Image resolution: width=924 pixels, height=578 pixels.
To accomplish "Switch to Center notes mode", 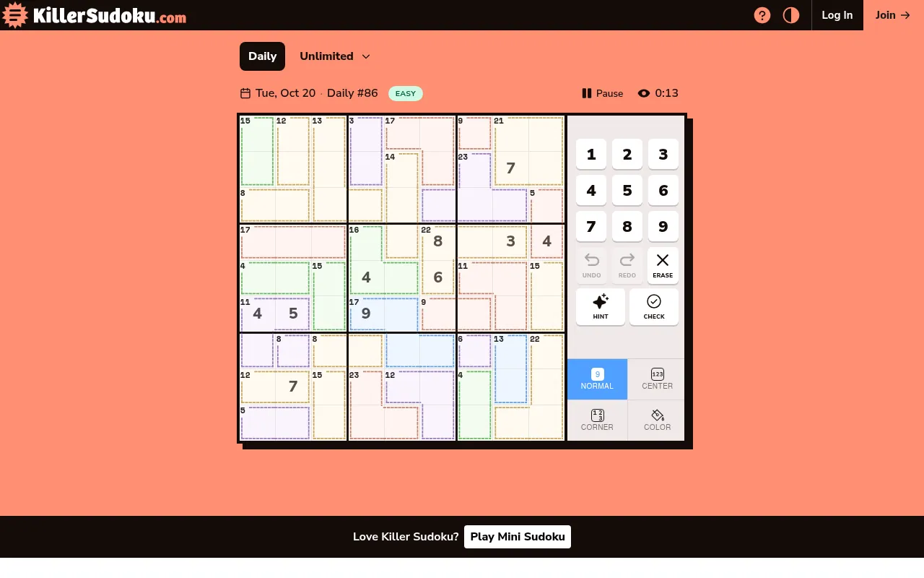I will 657,379.
